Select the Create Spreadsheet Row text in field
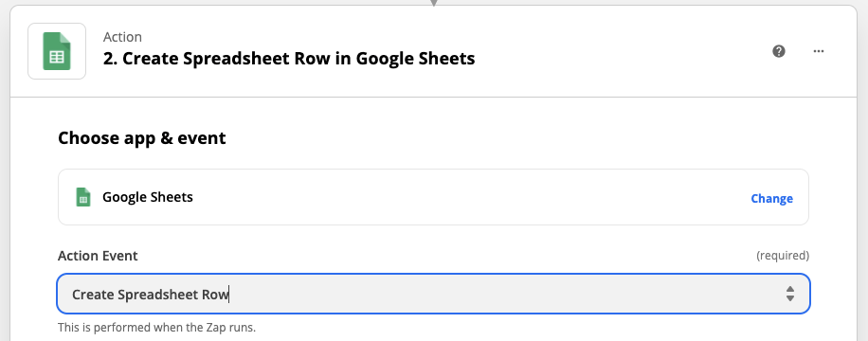The height and width of the screenshot is (341, 868). (151, 295)
